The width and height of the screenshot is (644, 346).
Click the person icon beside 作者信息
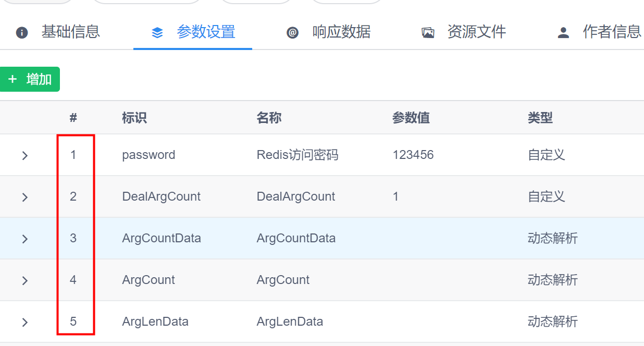coord(563,33)
